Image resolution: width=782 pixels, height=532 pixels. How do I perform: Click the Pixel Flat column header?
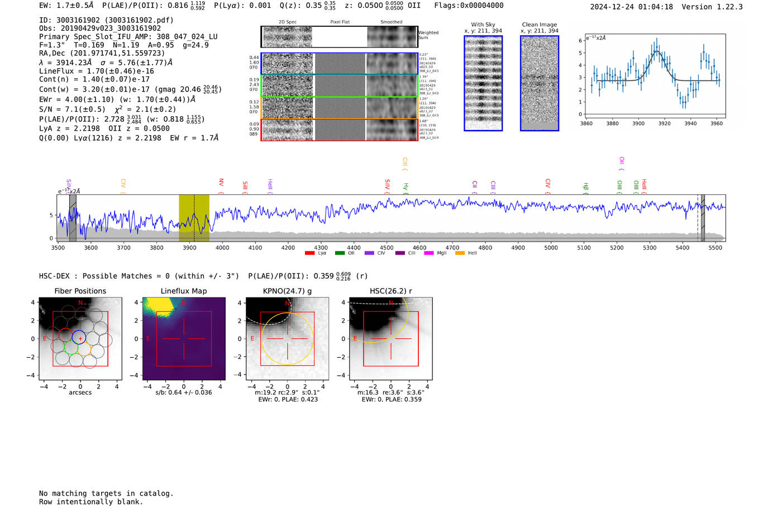[x=340, y=22]
